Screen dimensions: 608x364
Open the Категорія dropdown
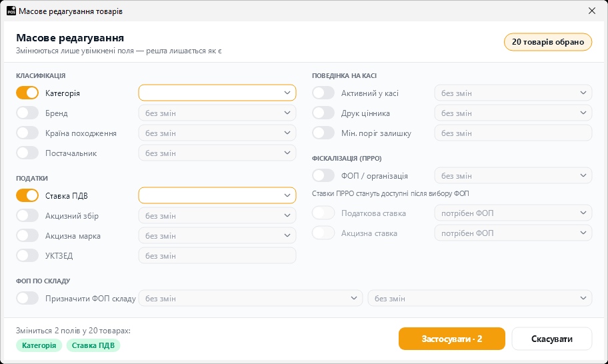click(217, 93)
